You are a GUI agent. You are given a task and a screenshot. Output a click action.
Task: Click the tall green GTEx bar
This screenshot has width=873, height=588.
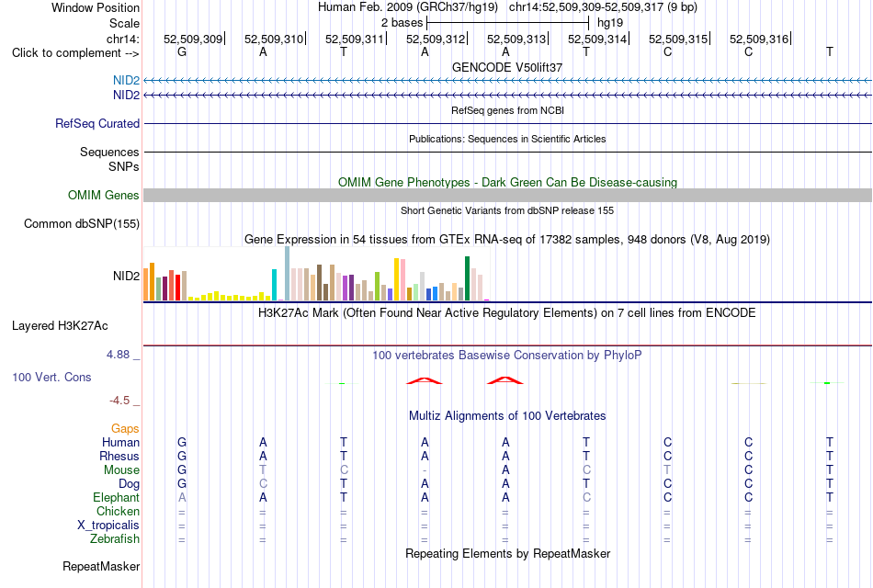(467, 278)
